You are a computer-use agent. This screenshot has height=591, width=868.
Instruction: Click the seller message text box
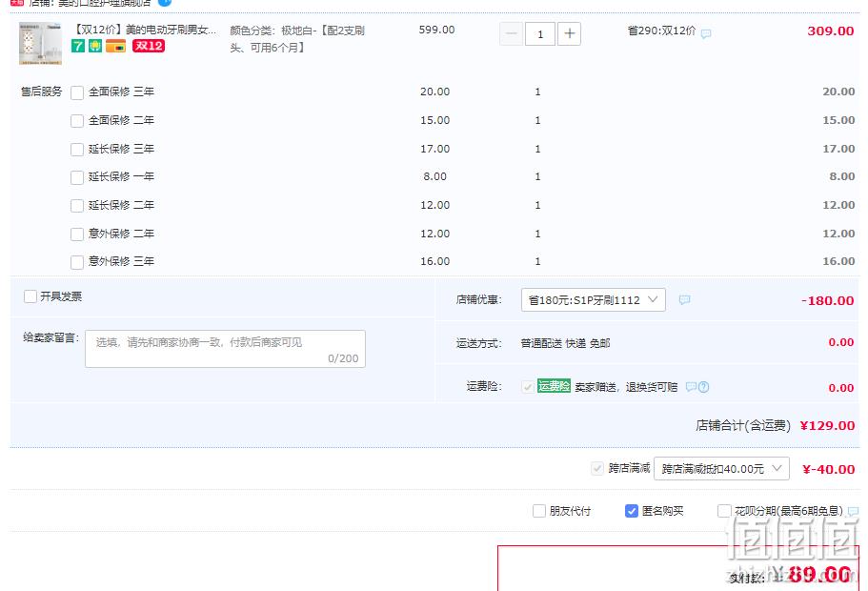point(225,349)
